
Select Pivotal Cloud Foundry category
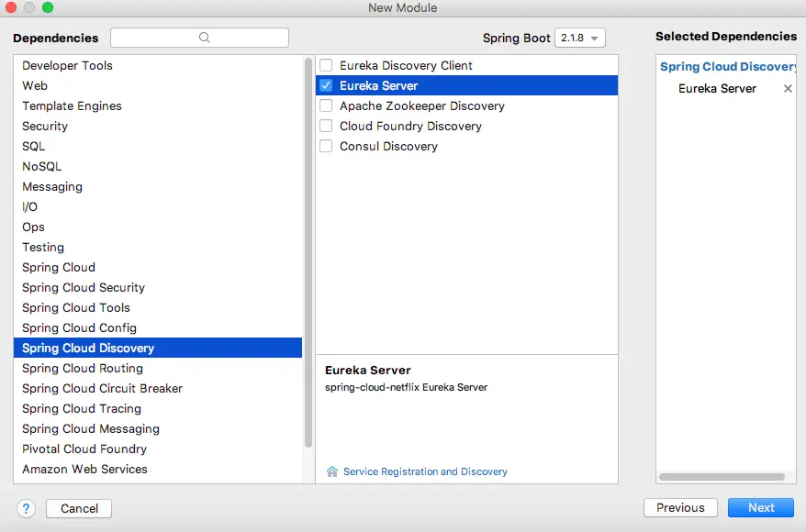point(158,449)
